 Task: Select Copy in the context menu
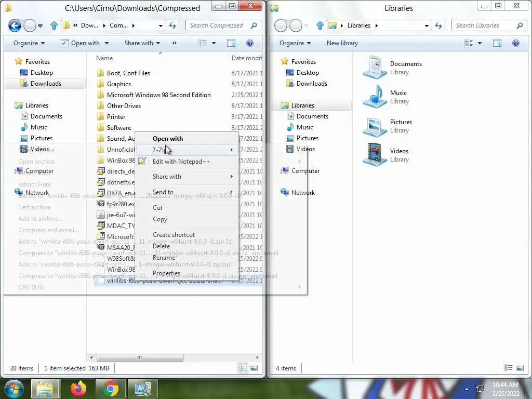click(x=187, y=219)
